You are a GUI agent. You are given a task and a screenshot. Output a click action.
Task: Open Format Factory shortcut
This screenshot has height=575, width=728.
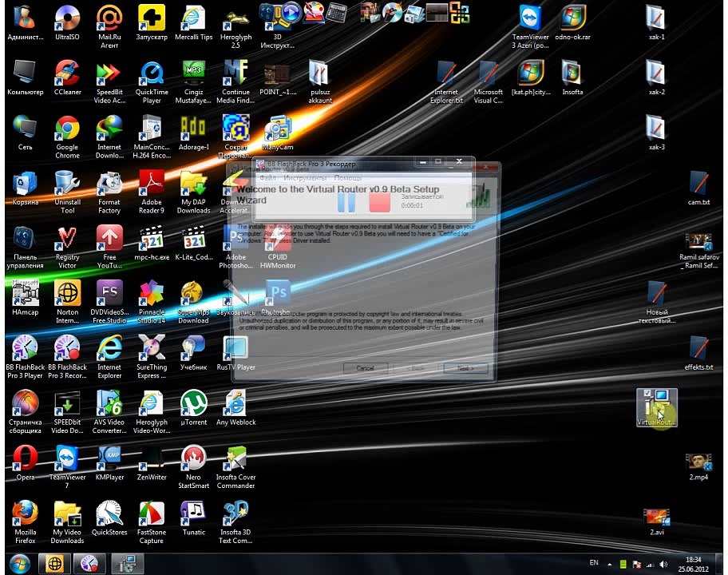[x=109, y=192]
